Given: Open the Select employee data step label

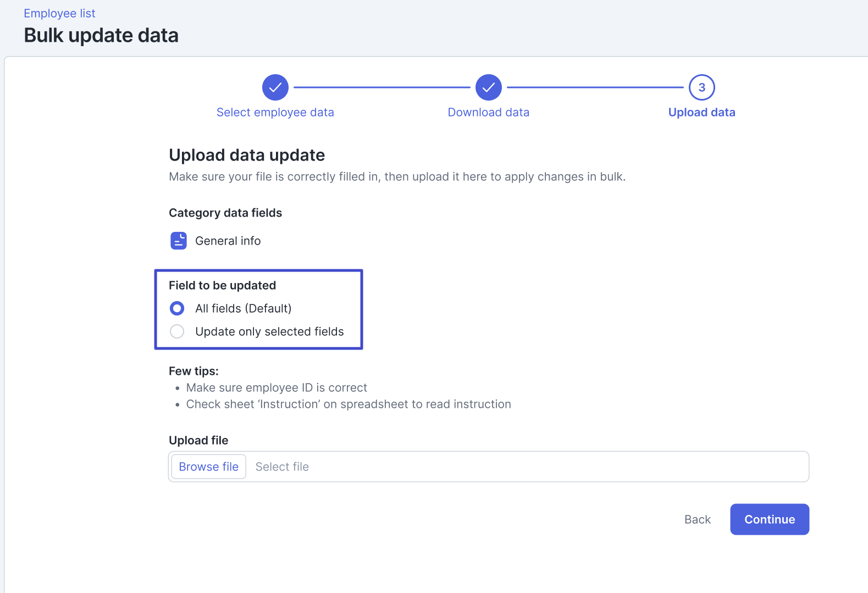Looking at the screenshot, I should tap(275, 112).
